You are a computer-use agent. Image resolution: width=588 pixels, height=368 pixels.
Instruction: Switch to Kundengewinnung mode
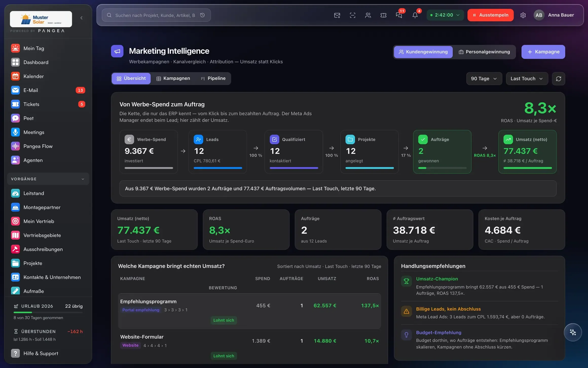coord(423,52)
